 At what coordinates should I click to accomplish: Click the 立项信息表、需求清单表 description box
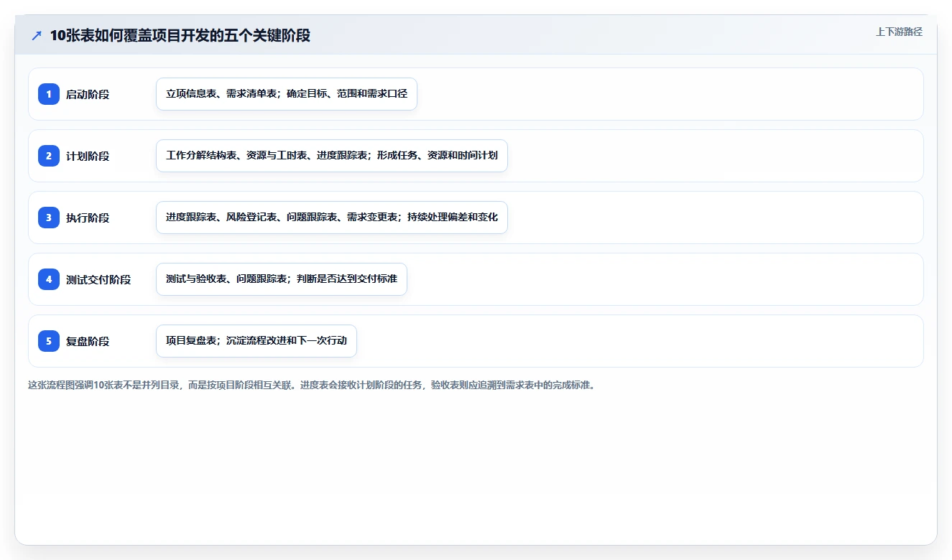tap(287, 94)
